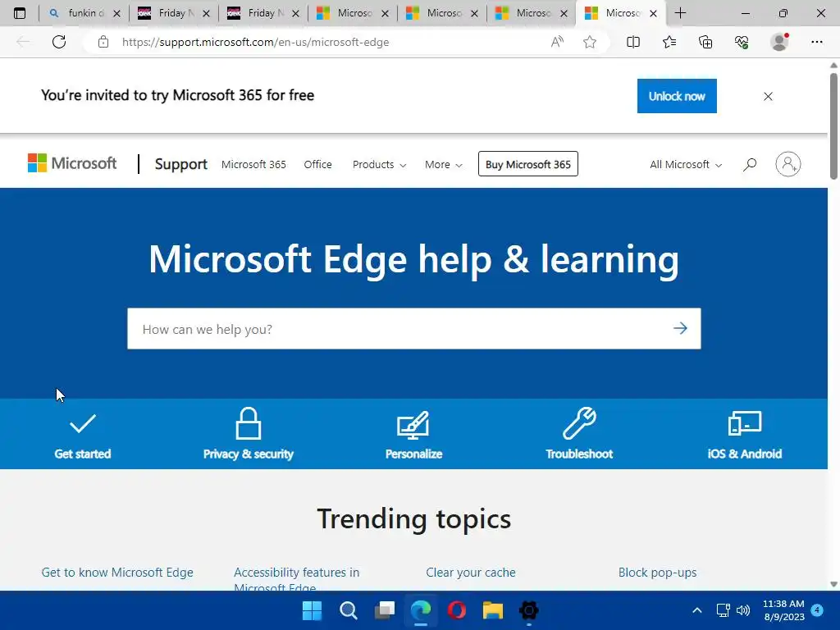The height and width of the screenshot is (630, 840).
Task: Click the page vertical scrollbar thumb
Action: point(833,126)
